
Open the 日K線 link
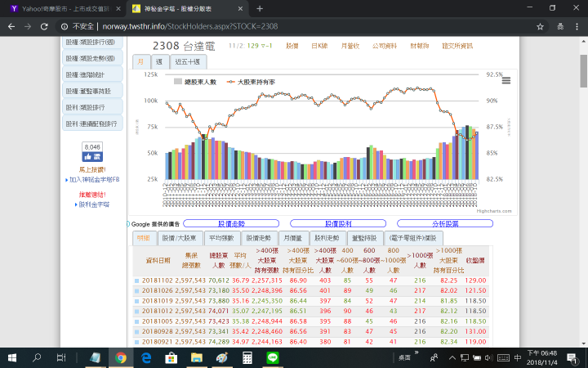coord(318,47)
